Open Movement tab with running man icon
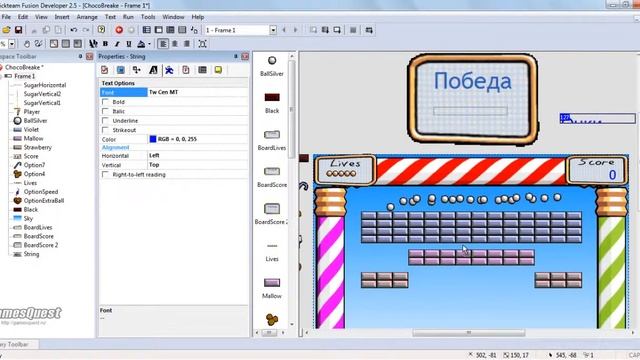Viewport: 640px width, 360px height. point(169,70)
